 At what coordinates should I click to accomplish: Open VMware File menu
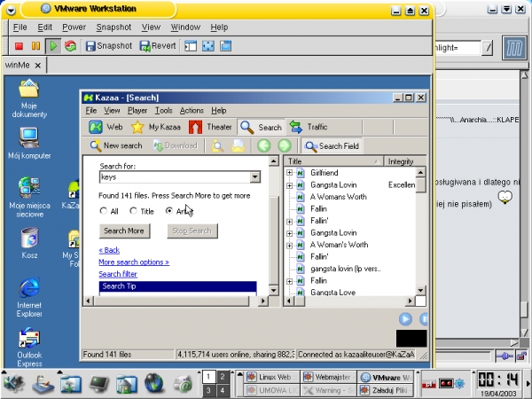click(20, 27)
